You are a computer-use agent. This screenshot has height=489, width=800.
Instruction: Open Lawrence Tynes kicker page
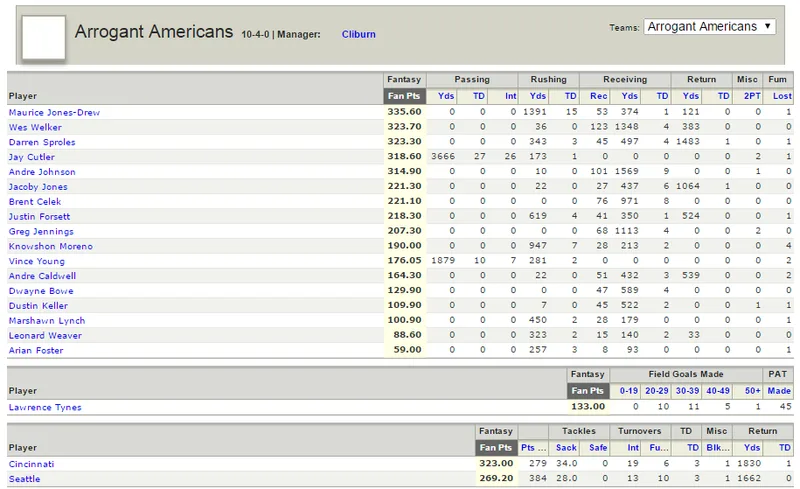(45, 407)
